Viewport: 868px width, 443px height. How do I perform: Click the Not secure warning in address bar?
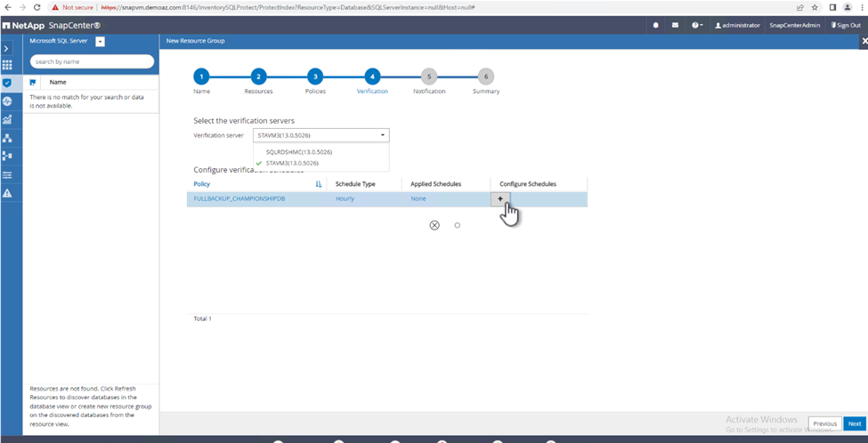[73, 8]
